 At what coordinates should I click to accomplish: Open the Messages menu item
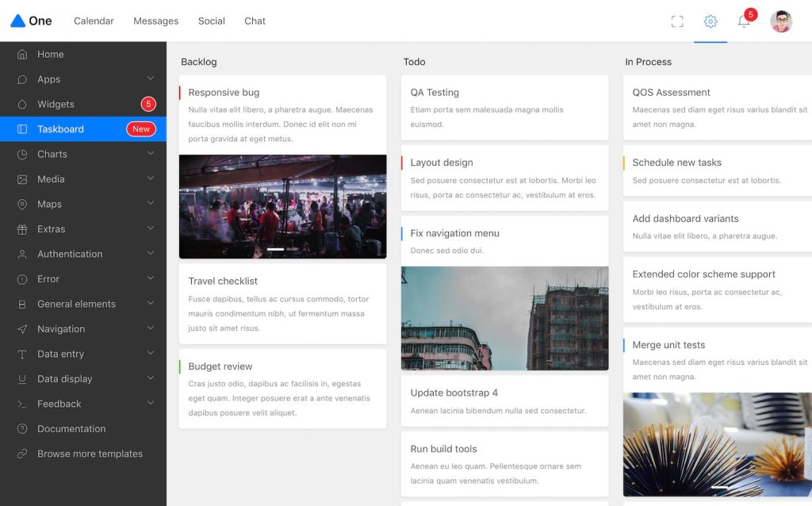point(155,21)
